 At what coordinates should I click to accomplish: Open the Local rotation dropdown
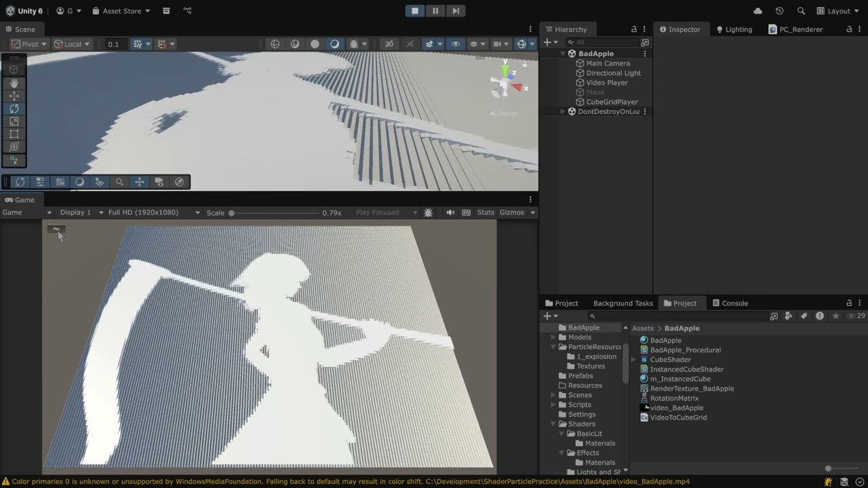pyautogui.click(x=72, y=44)
